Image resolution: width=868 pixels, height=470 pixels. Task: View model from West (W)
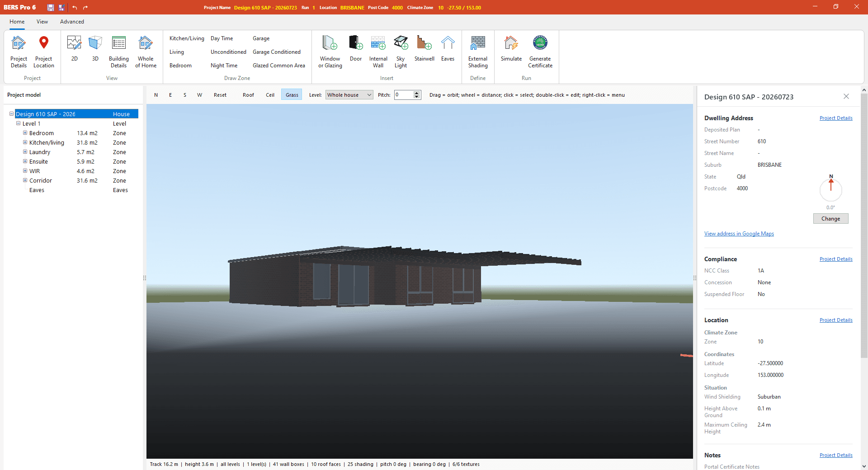(199, 95)
